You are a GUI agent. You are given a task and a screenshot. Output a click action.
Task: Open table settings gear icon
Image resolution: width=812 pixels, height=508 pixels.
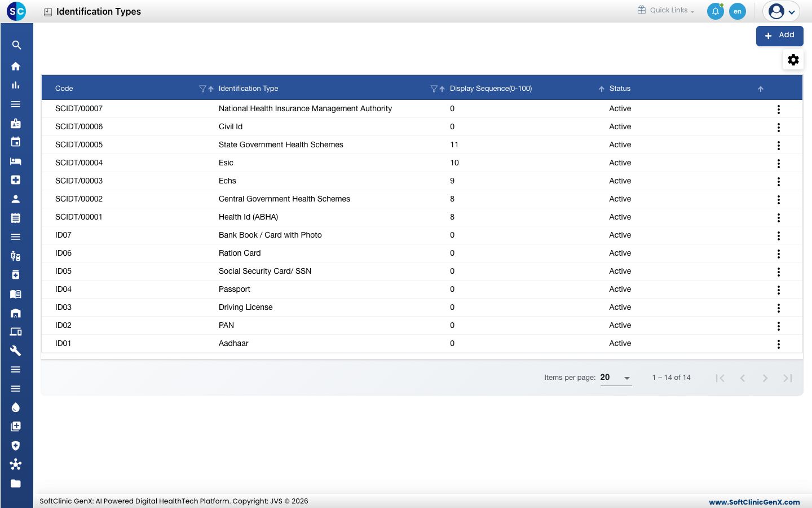793,60
